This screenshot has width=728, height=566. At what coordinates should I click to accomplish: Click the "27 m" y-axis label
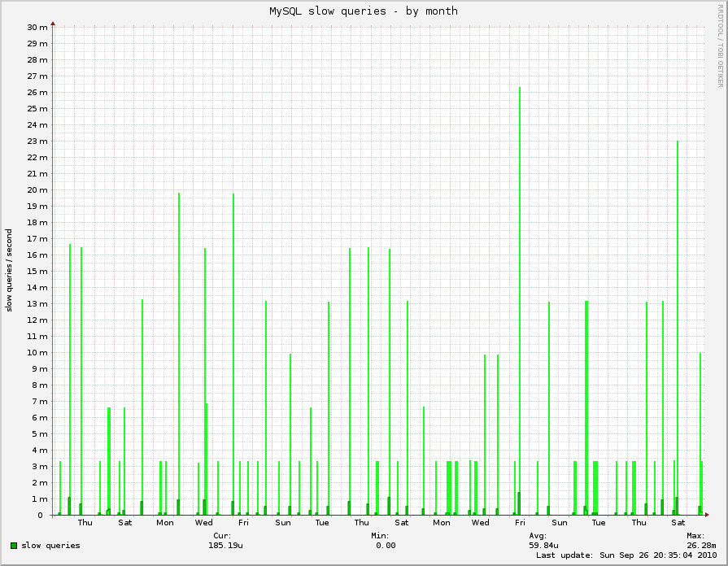(37, 76)
